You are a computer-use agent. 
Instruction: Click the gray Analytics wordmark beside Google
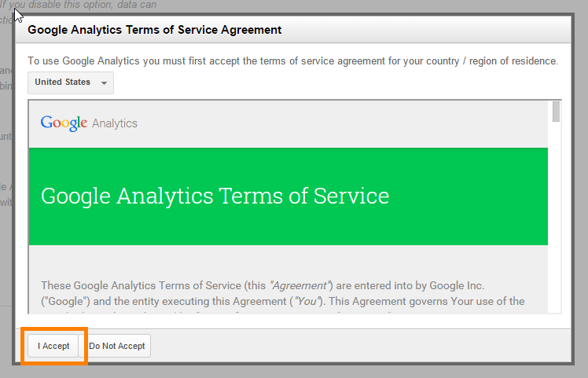(x=115, y=123)
